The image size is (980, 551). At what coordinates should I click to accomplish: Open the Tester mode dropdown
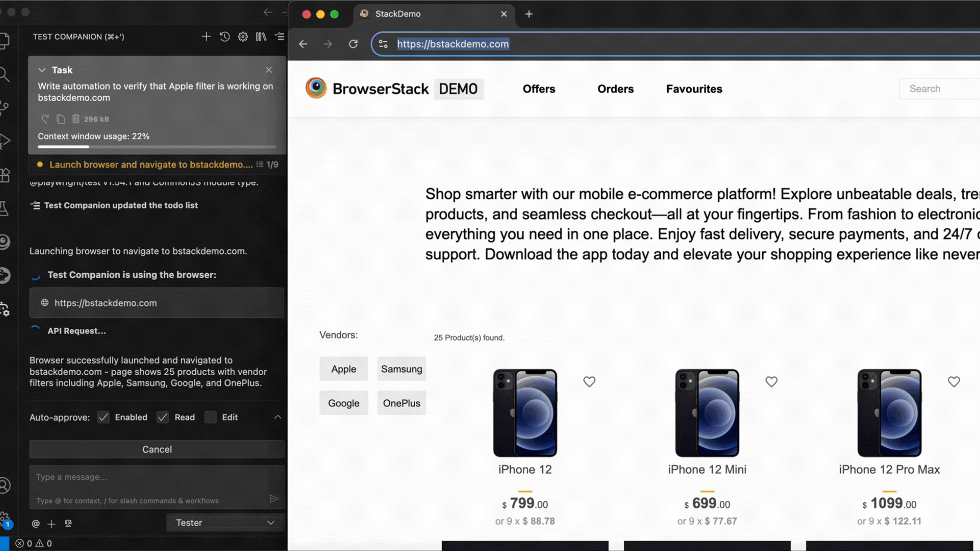tap(225, 522)
